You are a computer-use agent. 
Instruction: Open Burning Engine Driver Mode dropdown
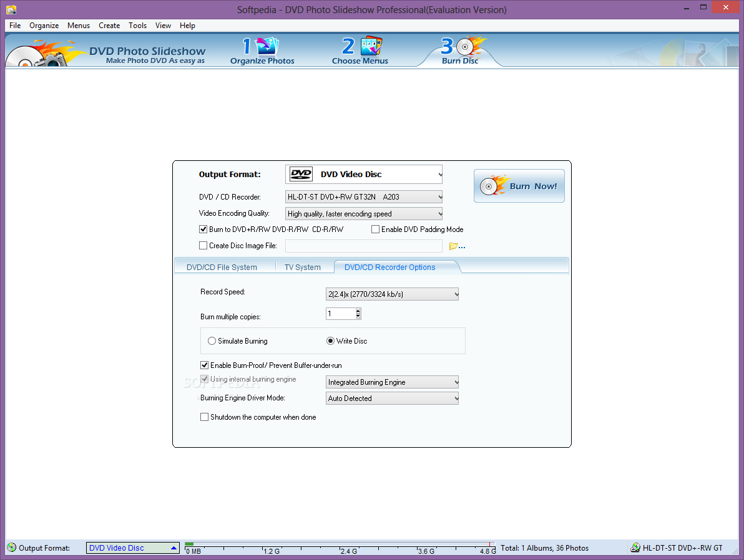392,398
